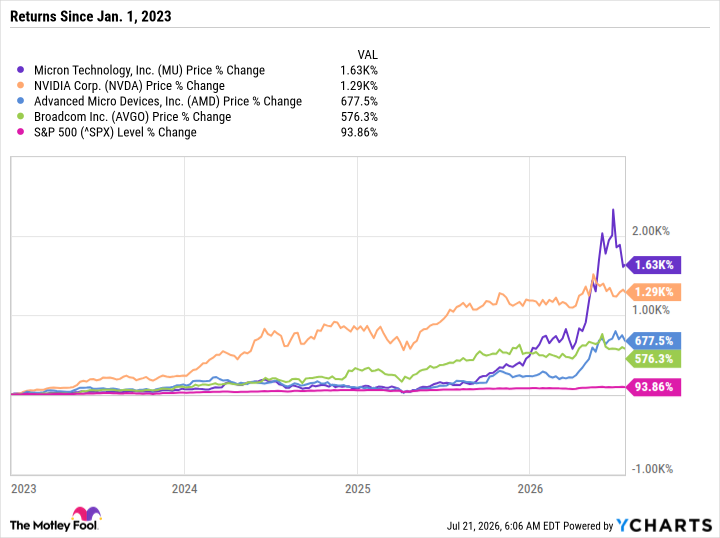Click the orange NVIDIA legend dot
Image resolution: width=720 pixels, height=538 pixels.
[x=20, y=85]
